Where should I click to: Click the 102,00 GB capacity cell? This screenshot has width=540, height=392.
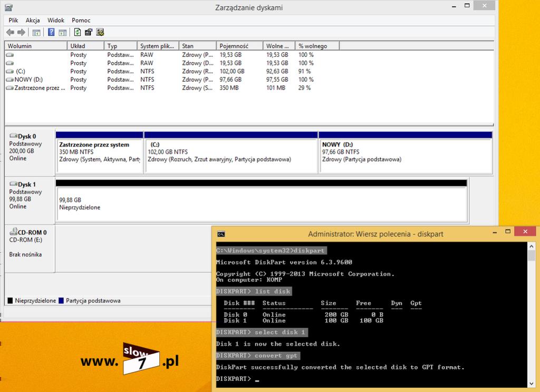pyautogui.click(x=232, y=71)
